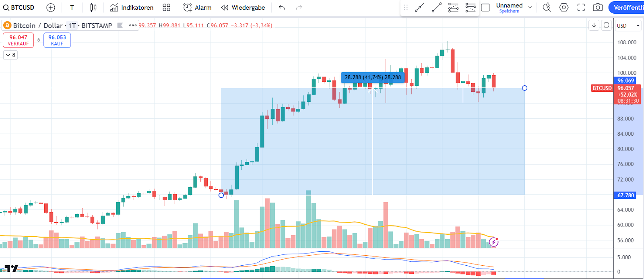Click the 80.000 price scale value

(x=625, y=149)
